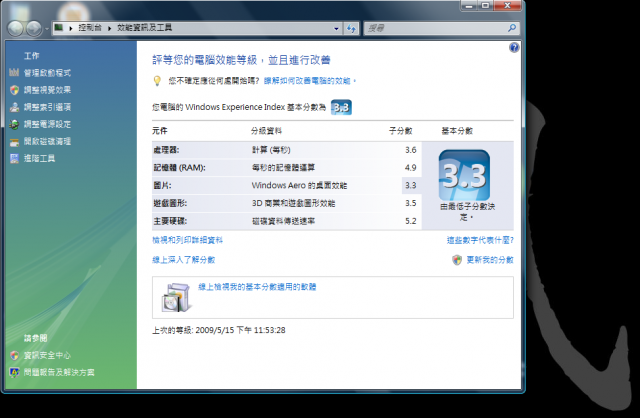The width and height of the screenshot is (640, 418).
Task: Maximize the window
Action: click(x=485, y=6)
